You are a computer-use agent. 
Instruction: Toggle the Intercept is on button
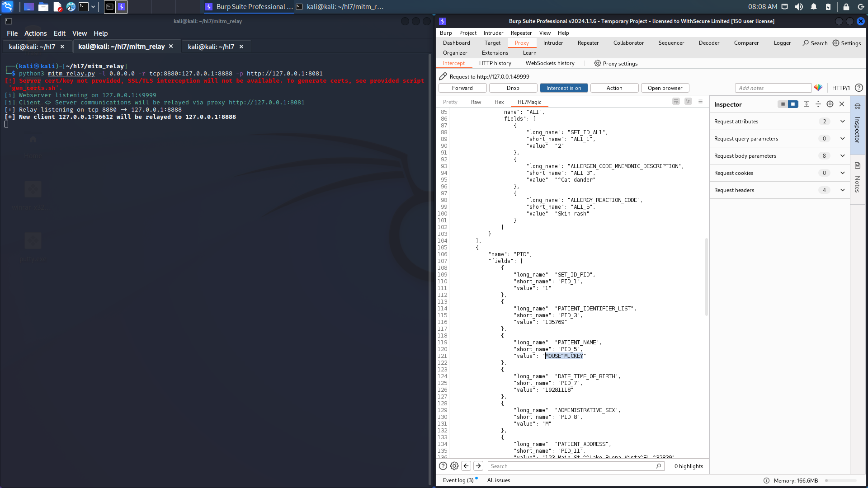[x=564, y=88]
